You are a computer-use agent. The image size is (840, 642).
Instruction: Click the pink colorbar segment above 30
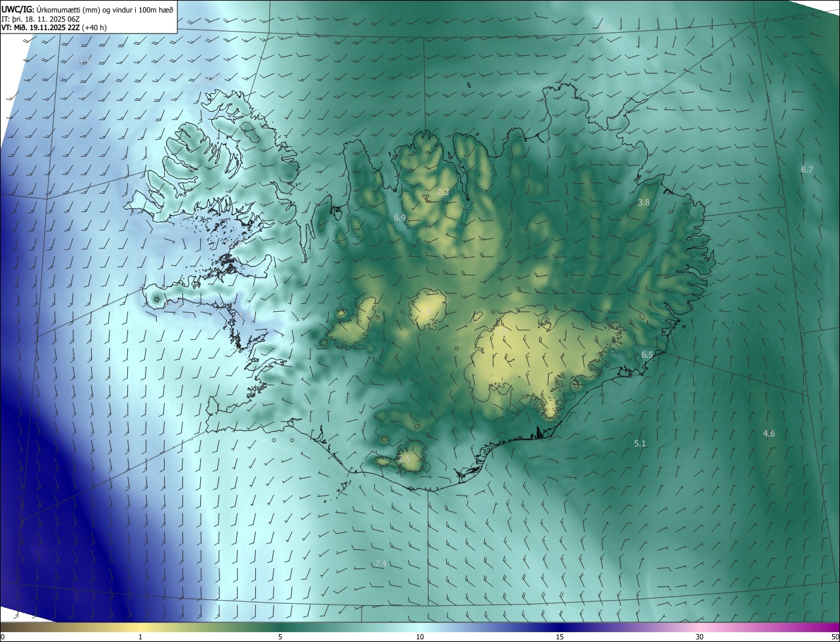700,627
